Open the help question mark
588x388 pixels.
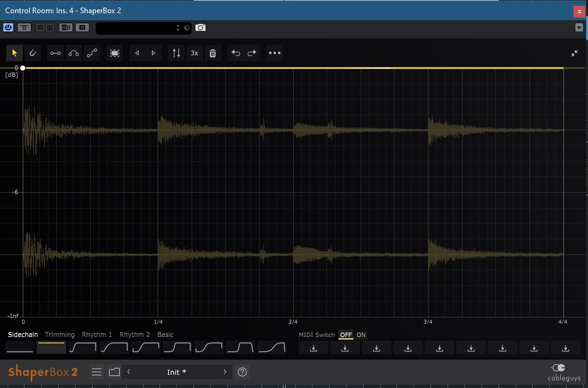coord(242,372)
